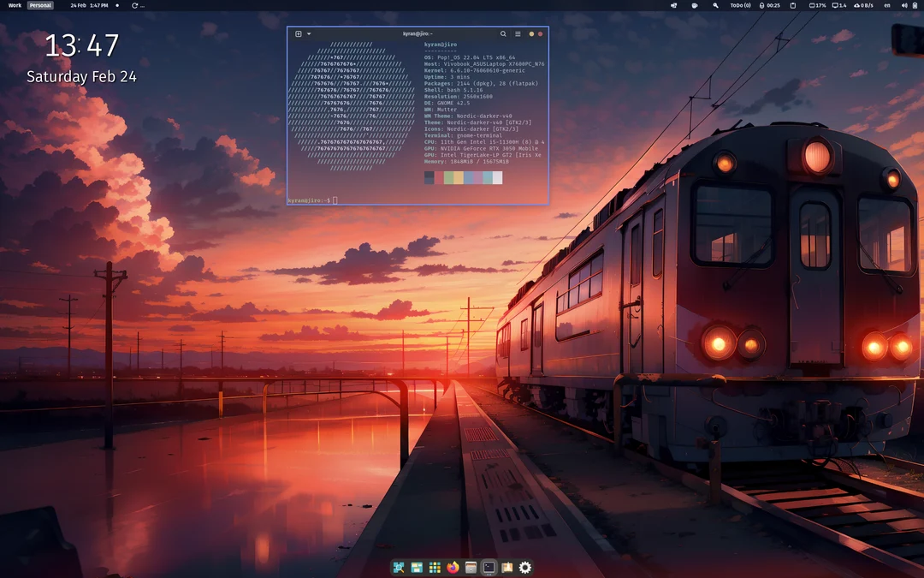Open the tab list dropdown in the terminal
The image size is (924, 578).
pos(308,33)
